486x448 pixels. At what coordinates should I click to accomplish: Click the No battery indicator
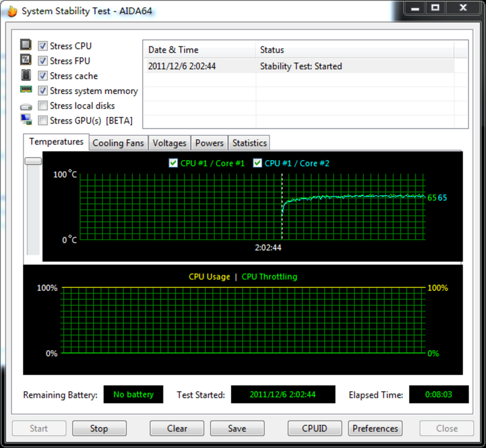click(133, 395)
